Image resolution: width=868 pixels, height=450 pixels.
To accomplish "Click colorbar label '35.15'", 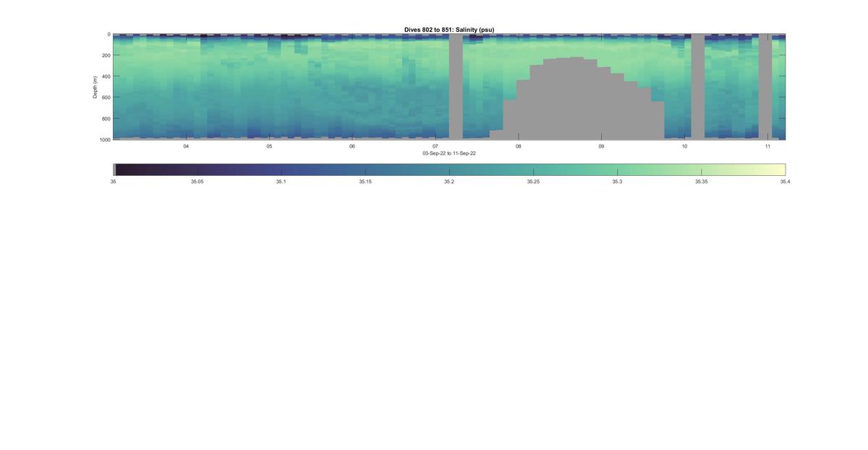I will [365, 182].
